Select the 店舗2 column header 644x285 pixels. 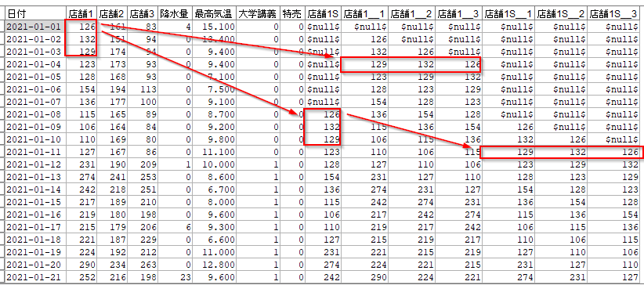tap(112, 14)
